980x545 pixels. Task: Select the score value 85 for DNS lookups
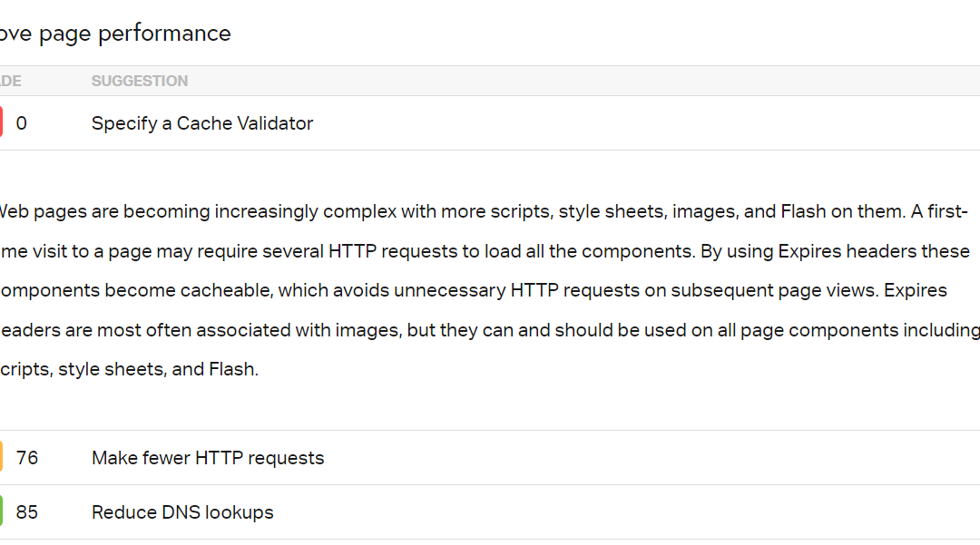coord(27,512)
